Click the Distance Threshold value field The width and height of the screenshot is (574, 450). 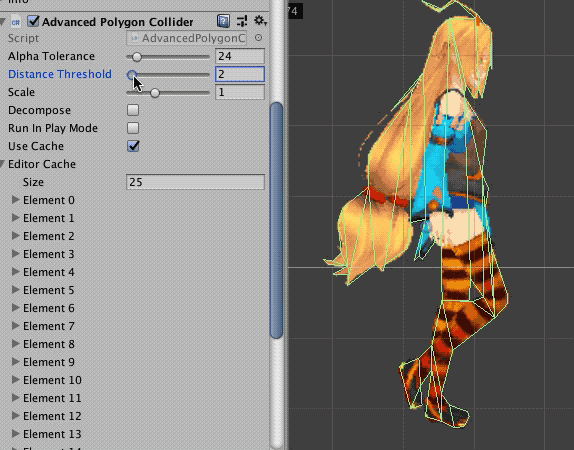click(240, 74)
